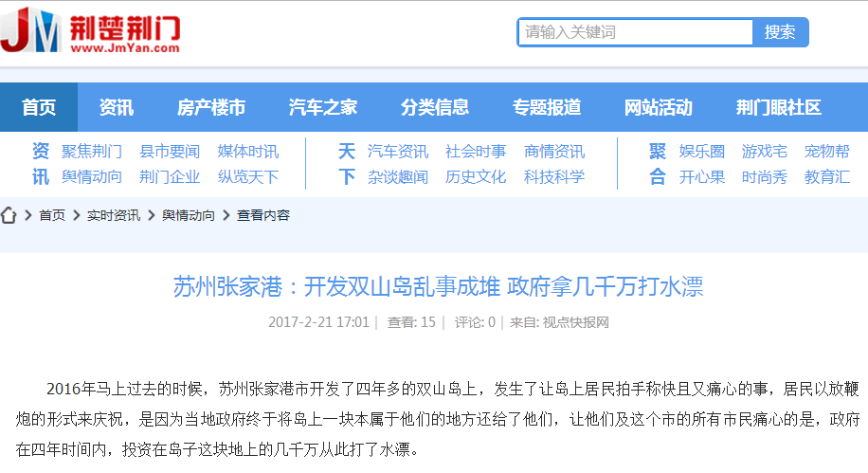Click the 娱乐圈 link

tap(701, 152)
